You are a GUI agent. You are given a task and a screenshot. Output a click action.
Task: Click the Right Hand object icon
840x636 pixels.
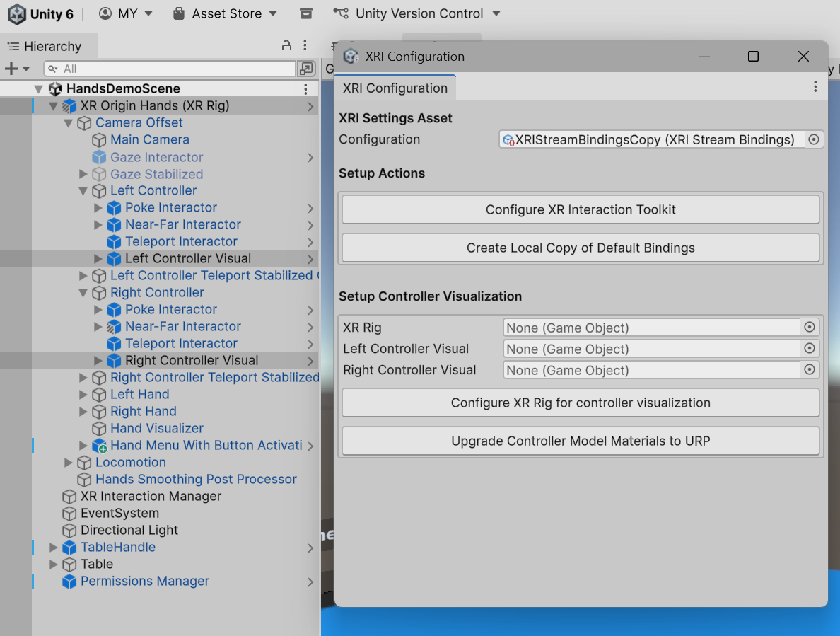99,412
